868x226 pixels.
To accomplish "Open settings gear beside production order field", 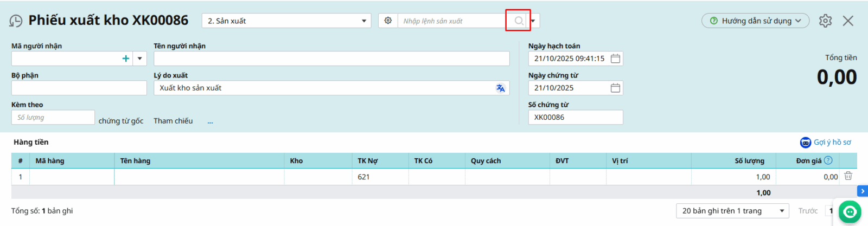I will pyautogui.click(x=388, y=21).
